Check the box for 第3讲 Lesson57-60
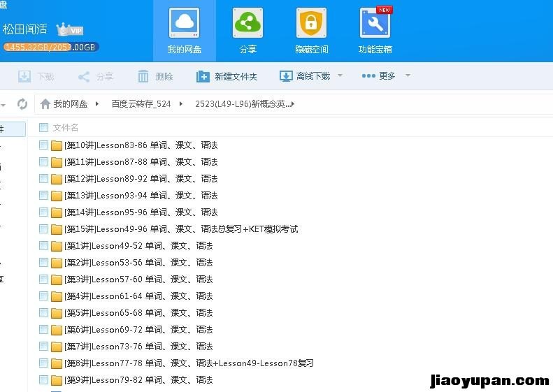 [x=43, y=280]
